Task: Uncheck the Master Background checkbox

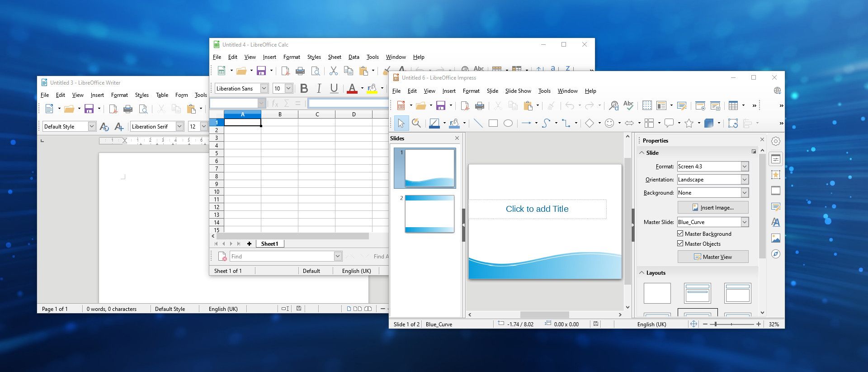Action: pos(680,234)
